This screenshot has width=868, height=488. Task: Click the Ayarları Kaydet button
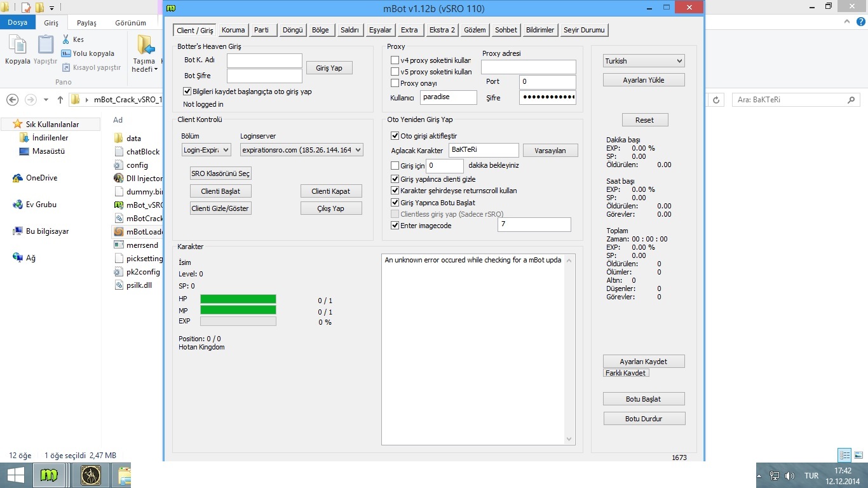pyautogui.click(x=644, y=361)
